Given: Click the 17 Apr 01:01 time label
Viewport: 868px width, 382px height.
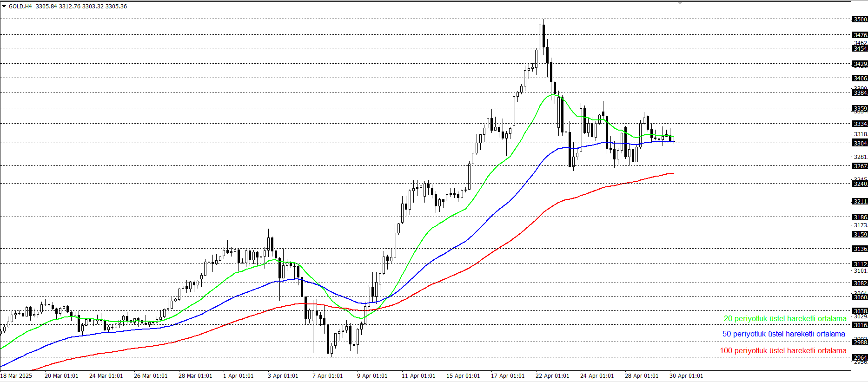Looking at the screenshot, I should [508, 376].
